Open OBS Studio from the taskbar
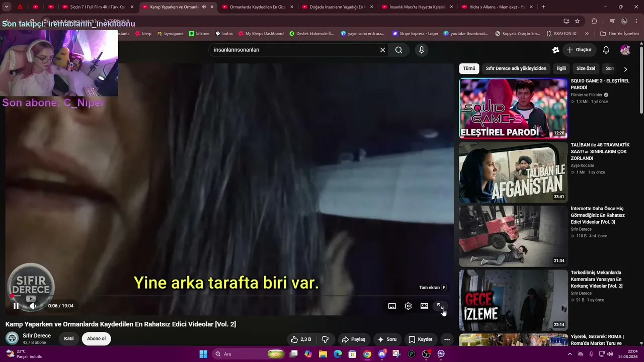 point(426,354)
